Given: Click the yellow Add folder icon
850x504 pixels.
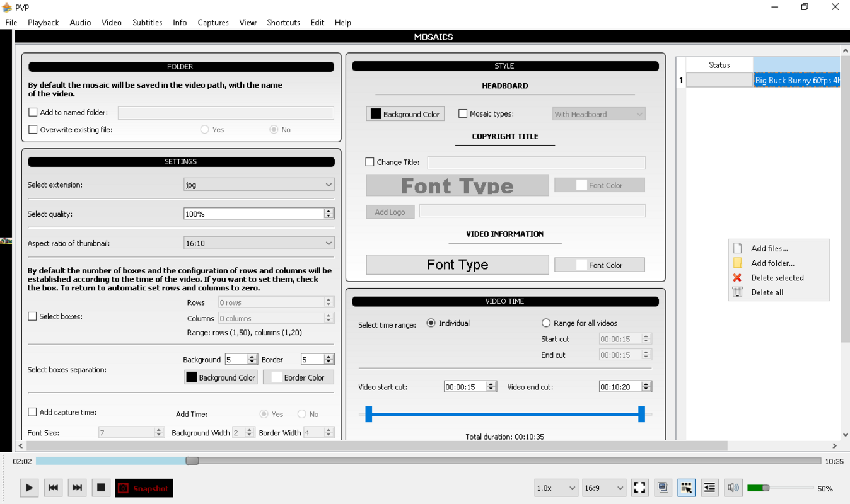Looking at the screenshot, I should (x=737, y=263).
